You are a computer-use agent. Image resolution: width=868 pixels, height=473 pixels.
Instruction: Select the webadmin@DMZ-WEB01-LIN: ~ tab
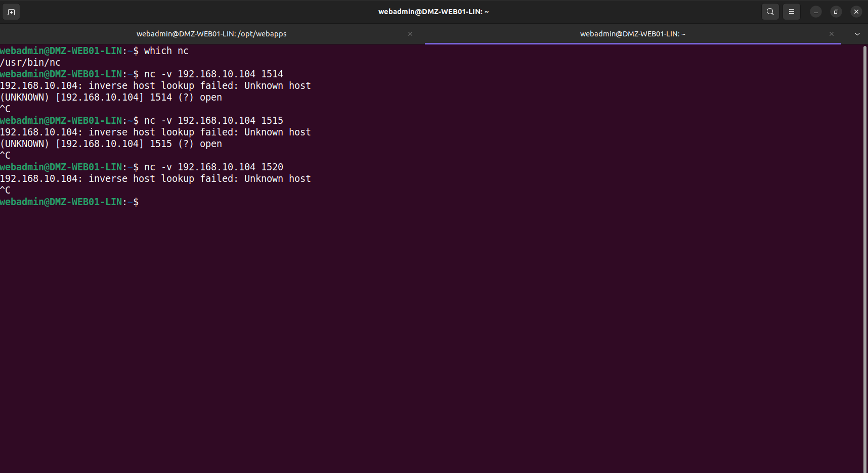click(633, 34)
